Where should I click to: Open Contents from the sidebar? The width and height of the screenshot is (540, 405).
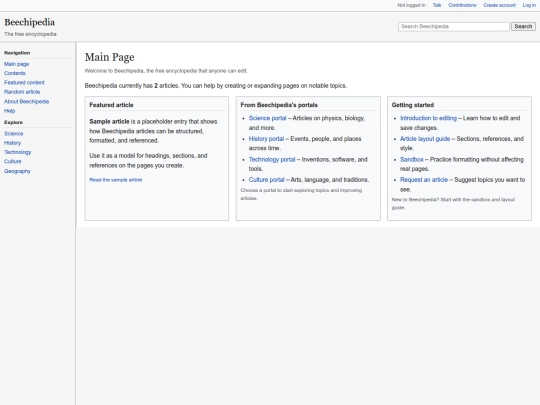tap(15, 73)
